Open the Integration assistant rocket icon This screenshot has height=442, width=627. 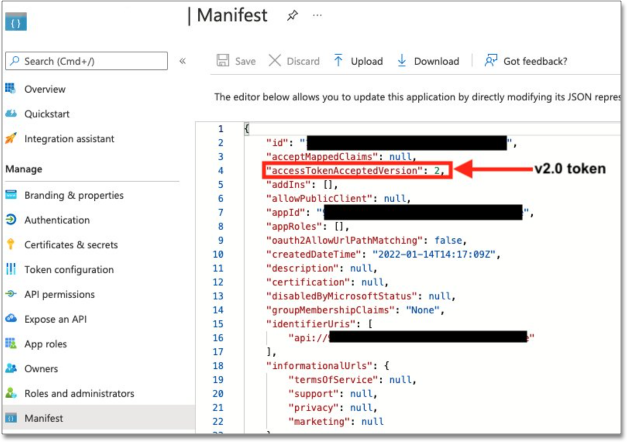pyautogui.click(x=11, y=138)
